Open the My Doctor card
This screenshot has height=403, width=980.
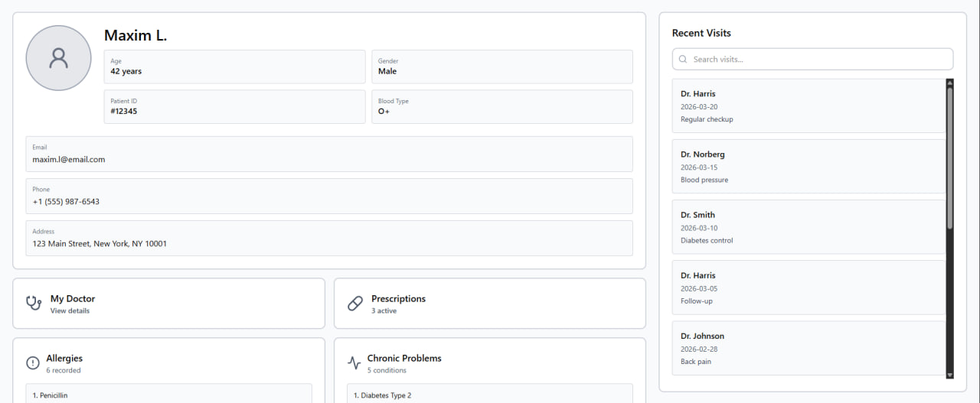[169, 304]
